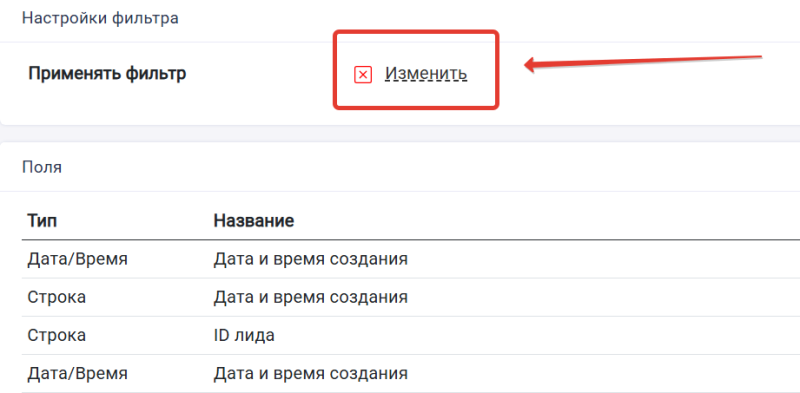Viewport: 800px width, 393px height.
Task: Select Дата и время создания in the Строка row
Action: point(310,297)
